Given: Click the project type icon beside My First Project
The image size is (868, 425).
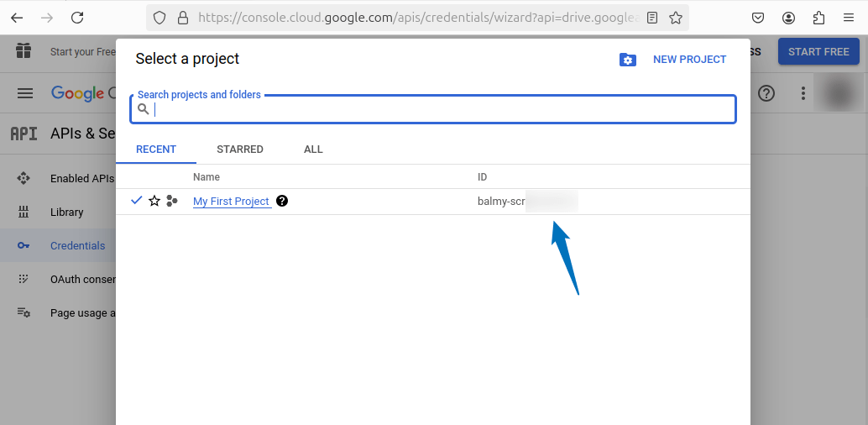Looking at the screenshot, I should pyautogui.click(x=171, y=201).
